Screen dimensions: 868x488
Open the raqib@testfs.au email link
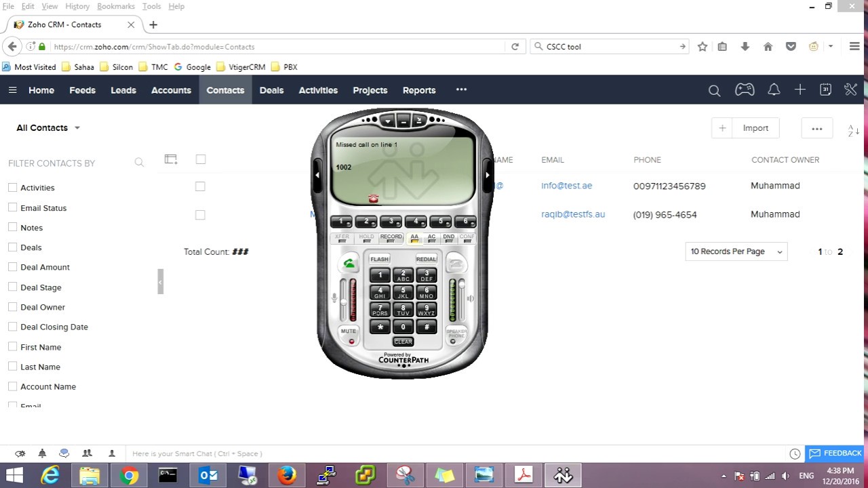click(573, 214)
